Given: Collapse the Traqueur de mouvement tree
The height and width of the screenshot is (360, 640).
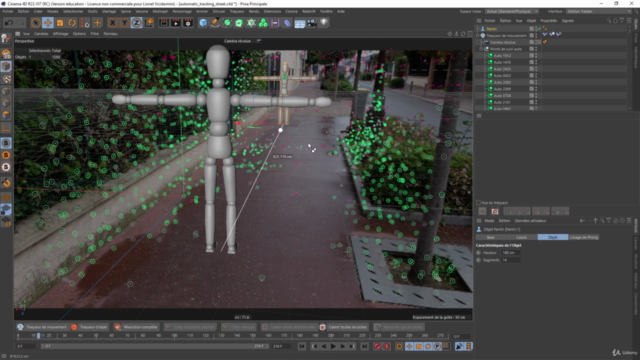Looking at the screenshot, I should click(x=478, y=36).
